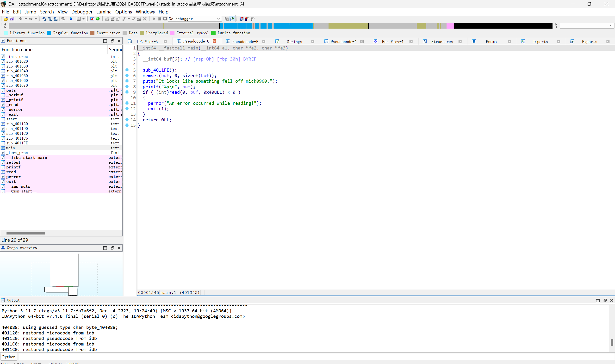Screen dimensions: 615x364
Task: Click the Save database icon
Action: click(12, 19)
